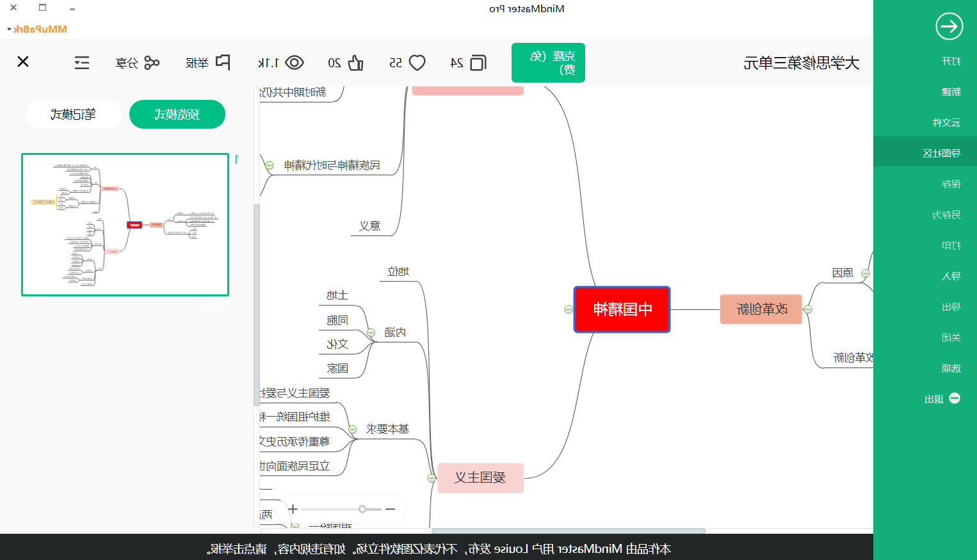Close the preview panel with X
This screenshot has width=977, height=560.
pos(23,61)
